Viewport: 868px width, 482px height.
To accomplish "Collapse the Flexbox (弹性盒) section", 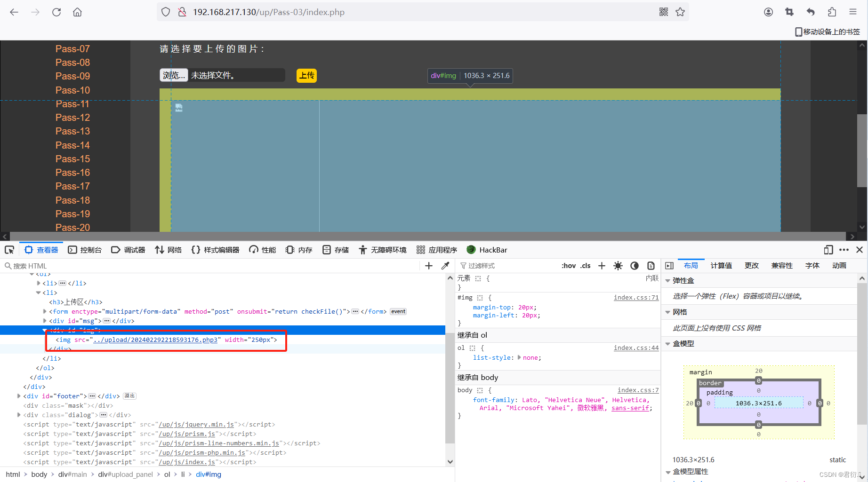I will (x=667, y=281).
